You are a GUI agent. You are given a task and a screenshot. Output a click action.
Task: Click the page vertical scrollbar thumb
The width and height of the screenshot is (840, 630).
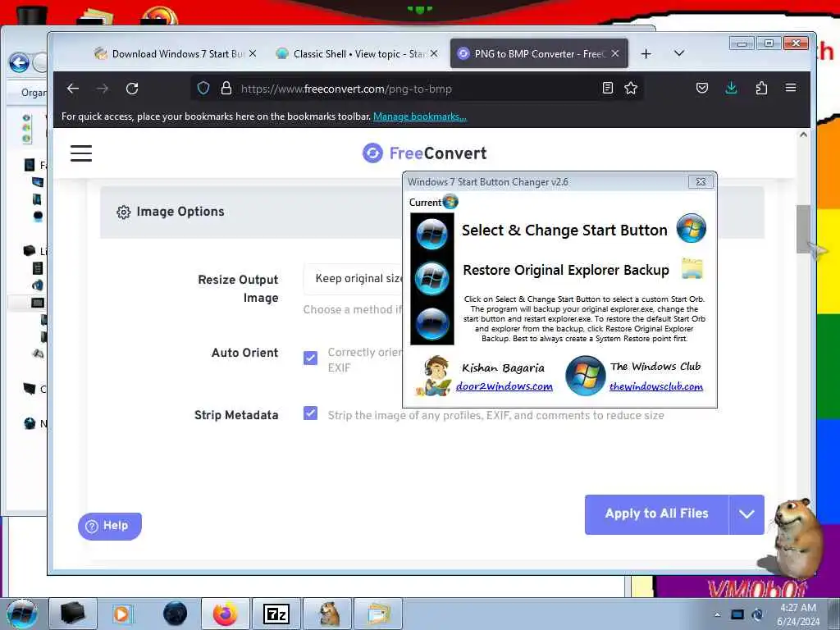(x=803, y=229)
